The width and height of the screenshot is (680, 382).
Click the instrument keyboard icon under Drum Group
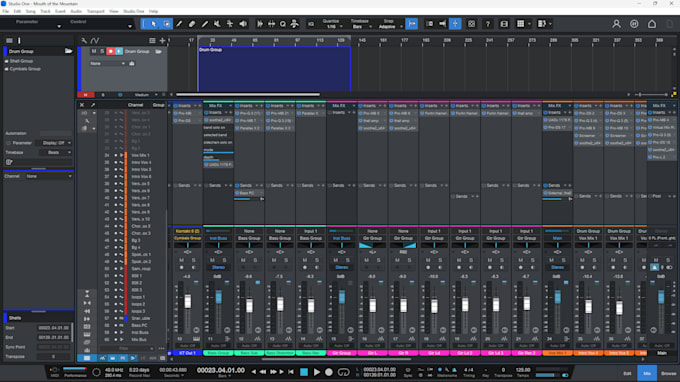(132, 63)
